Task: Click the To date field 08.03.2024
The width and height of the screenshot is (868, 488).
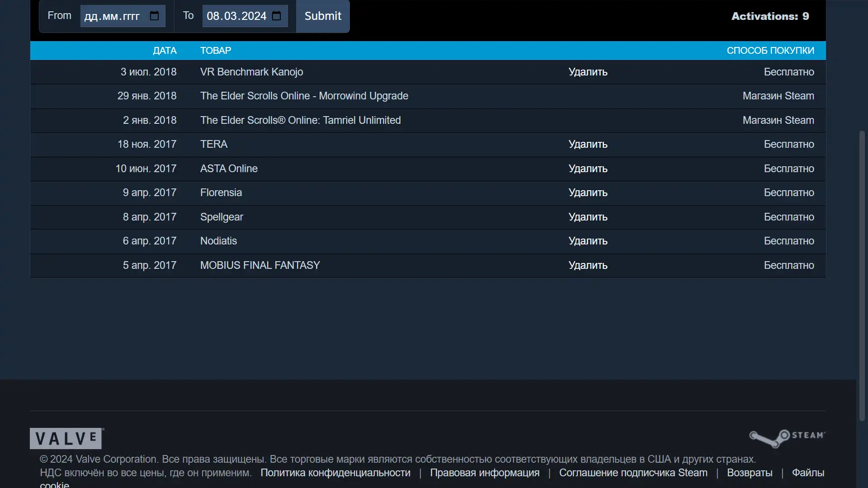Action: 245,16
